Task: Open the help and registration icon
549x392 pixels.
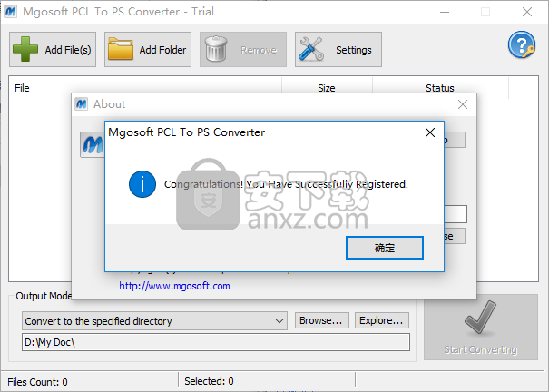Action: (x=522, y=44)
